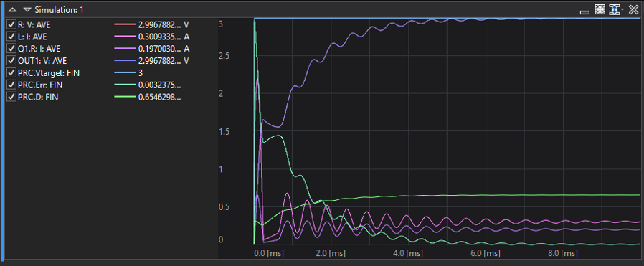Select the Simulation: 1 panel title
644x266 pixels.
59,9
